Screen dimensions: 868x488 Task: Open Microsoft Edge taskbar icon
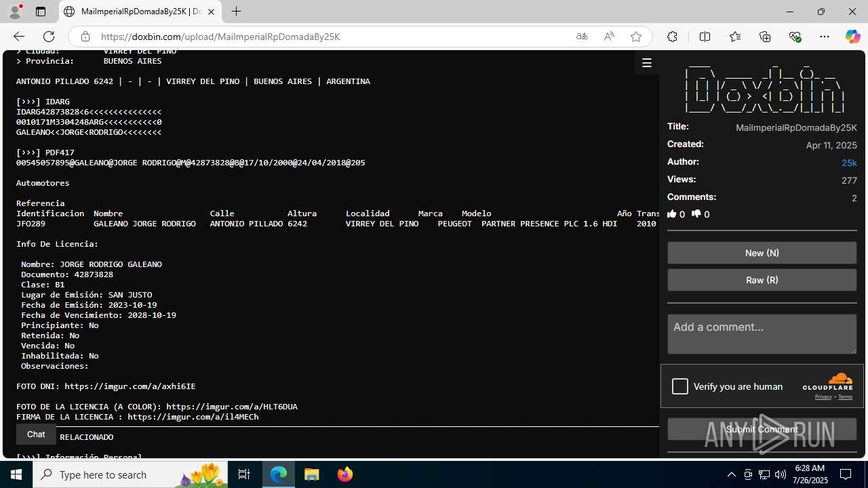tap(279, 474)
